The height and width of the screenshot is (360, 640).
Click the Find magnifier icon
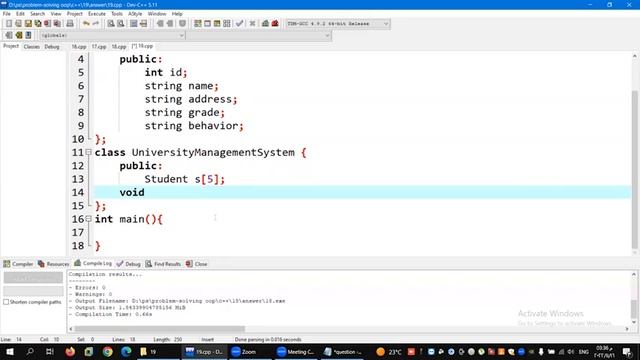click(x=111, y=24)
